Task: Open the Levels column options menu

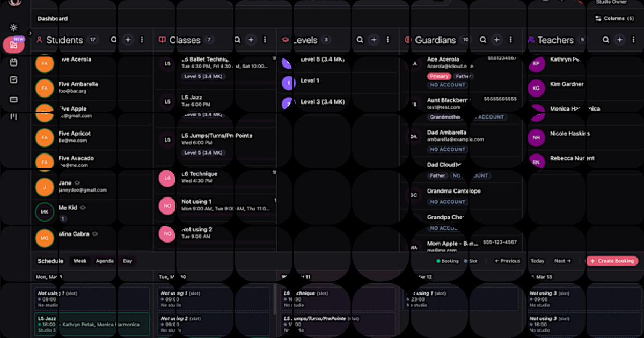Action: coord(388,40)
